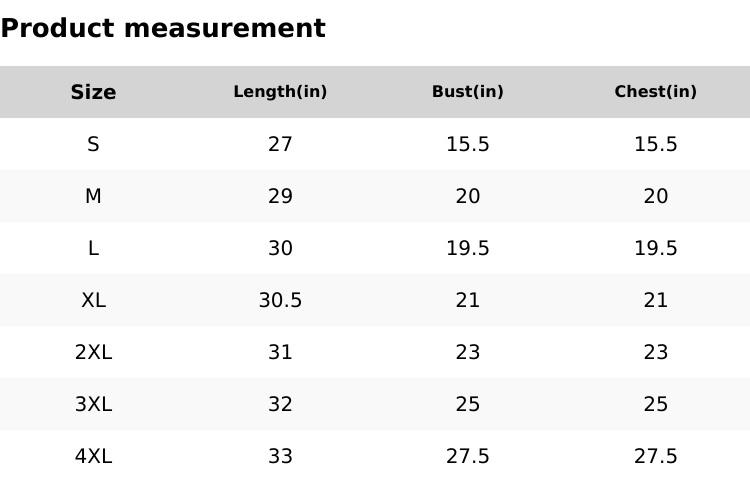Select the length value 30.5
Image resolution: width=750 pixels, height=482 pixels.
click(x=280, y=300)
